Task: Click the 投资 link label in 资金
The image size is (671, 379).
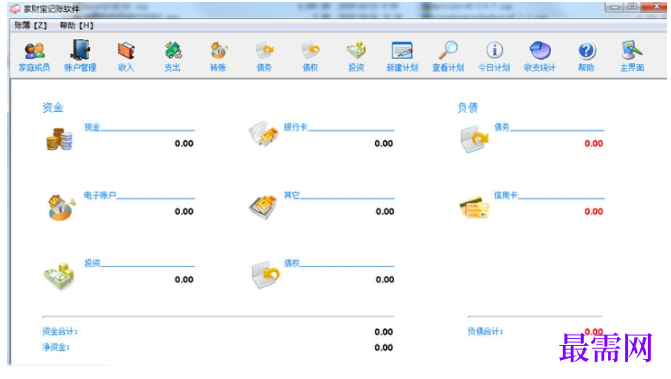Action: point(92,263)
